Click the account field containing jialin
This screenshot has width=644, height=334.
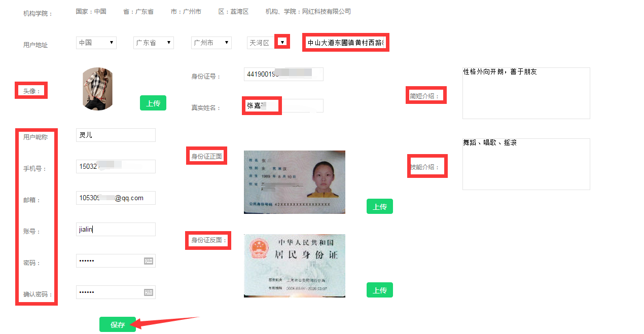point(116,229)
